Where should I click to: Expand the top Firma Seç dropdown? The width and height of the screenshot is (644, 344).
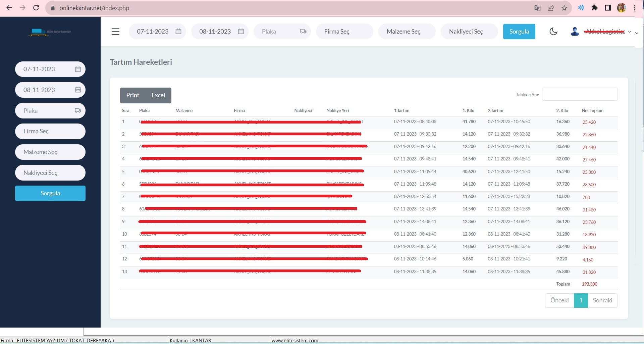tap(344, 32)
